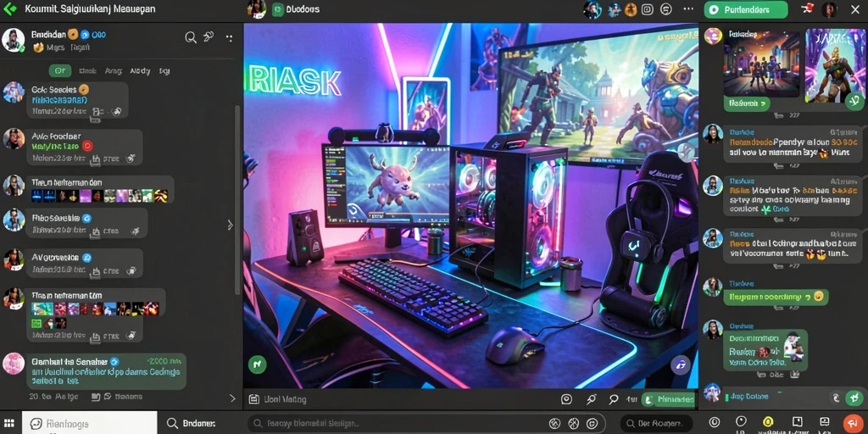Open the search magnifier in the left chat panel header
This screenshot has height=434, width=868.
click(191, 37)
